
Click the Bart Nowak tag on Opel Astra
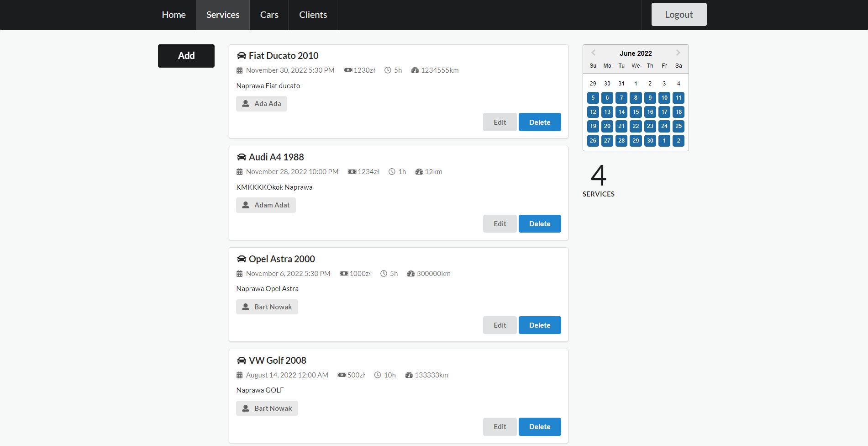267,307
